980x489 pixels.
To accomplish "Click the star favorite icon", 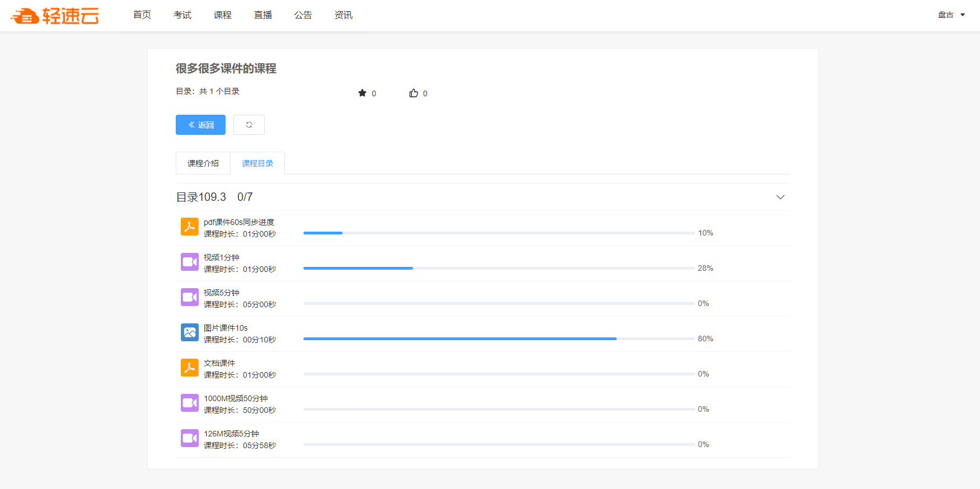I will (x=362, y=93).
